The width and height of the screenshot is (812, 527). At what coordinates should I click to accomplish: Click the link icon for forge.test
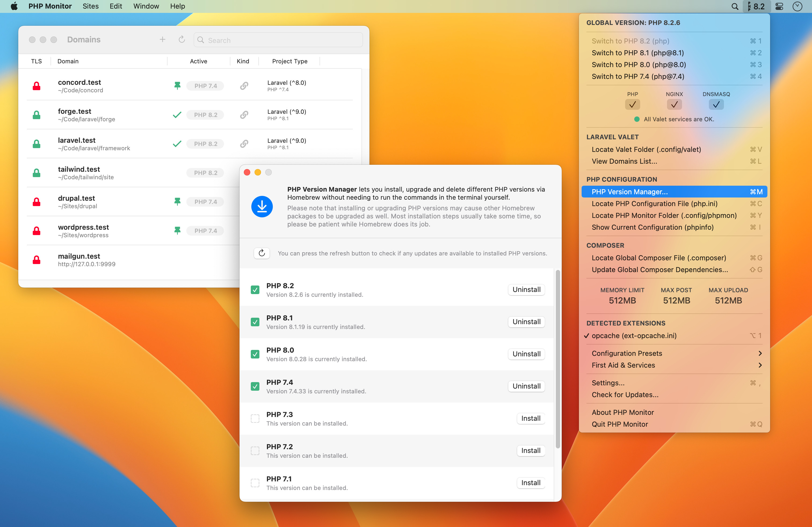[244, 115]
